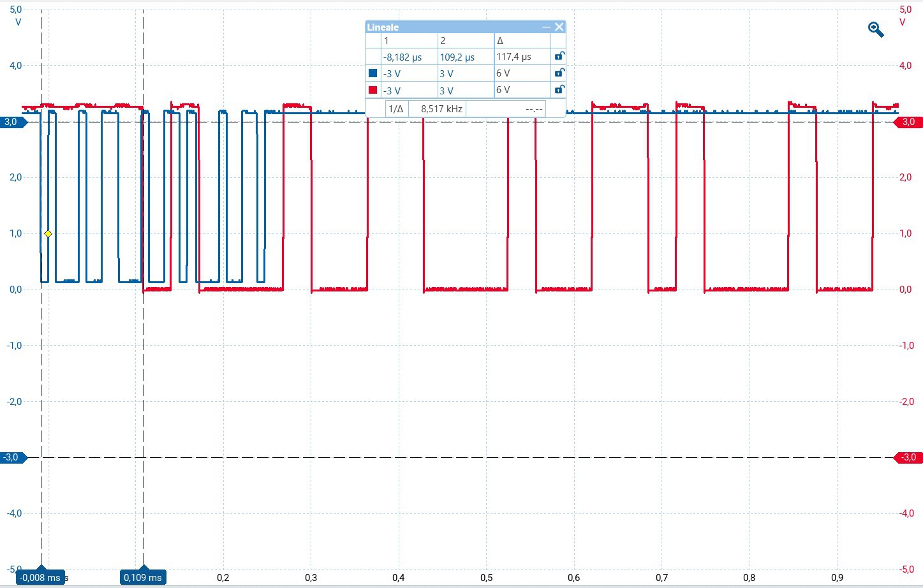
Task: Click the red channel color square
Action: coord(373,90)
